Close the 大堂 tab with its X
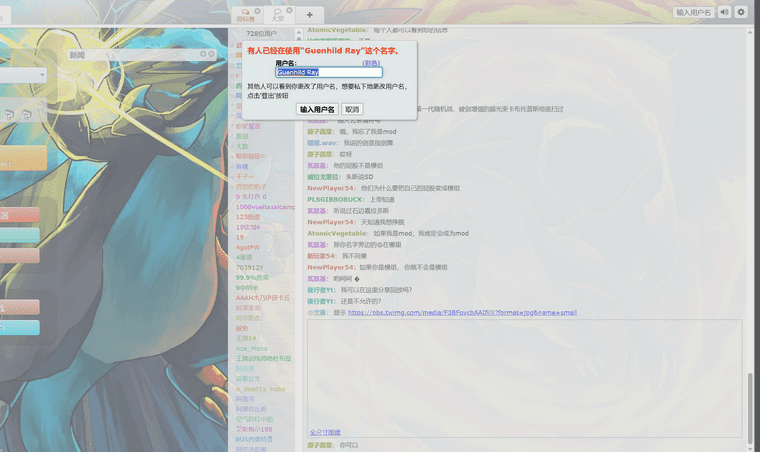This screenshot has width=760, height=452. pos(290,10)
